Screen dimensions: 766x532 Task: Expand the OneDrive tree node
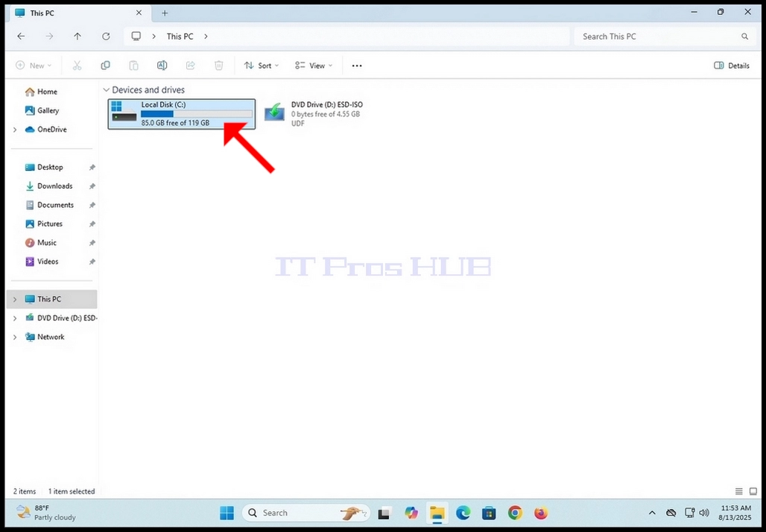point(15,130)
